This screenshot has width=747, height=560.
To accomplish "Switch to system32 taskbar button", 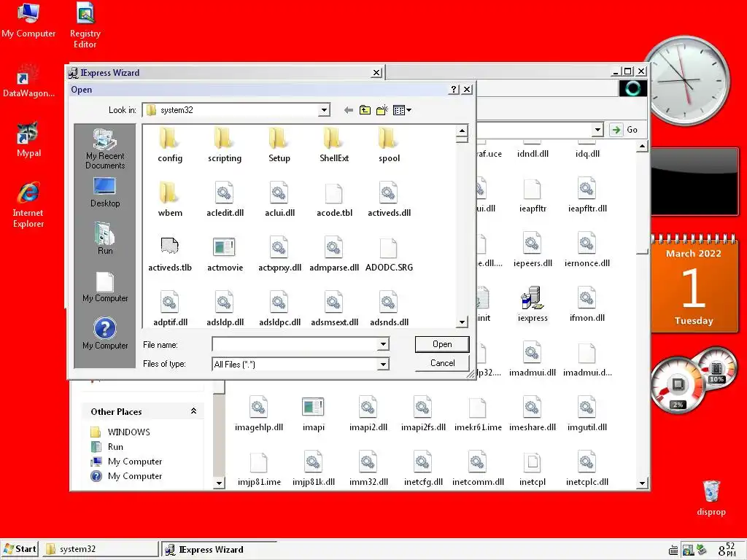I will 99,549.
